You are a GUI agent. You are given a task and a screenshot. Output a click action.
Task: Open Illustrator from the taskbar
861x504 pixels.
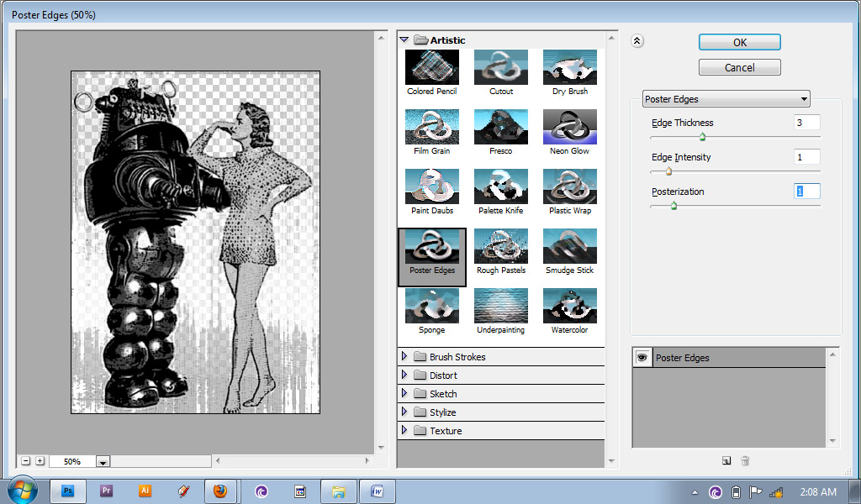145,491
